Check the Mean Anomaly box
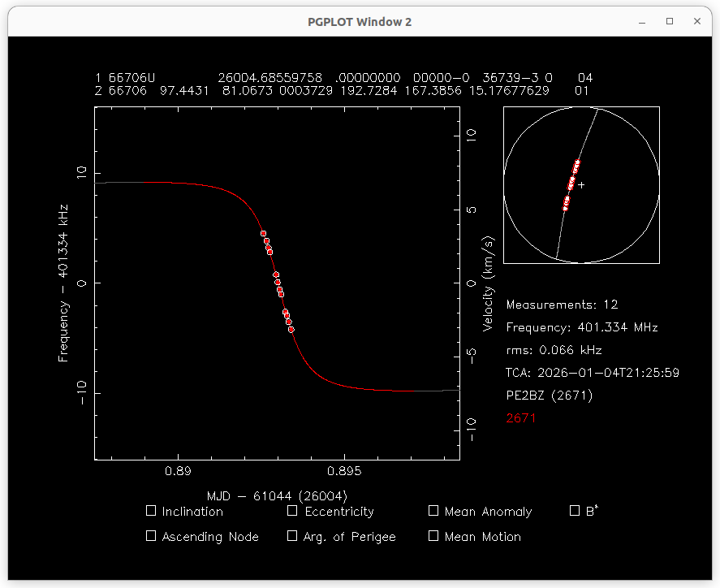720x588 pixels. coord(433,511)
